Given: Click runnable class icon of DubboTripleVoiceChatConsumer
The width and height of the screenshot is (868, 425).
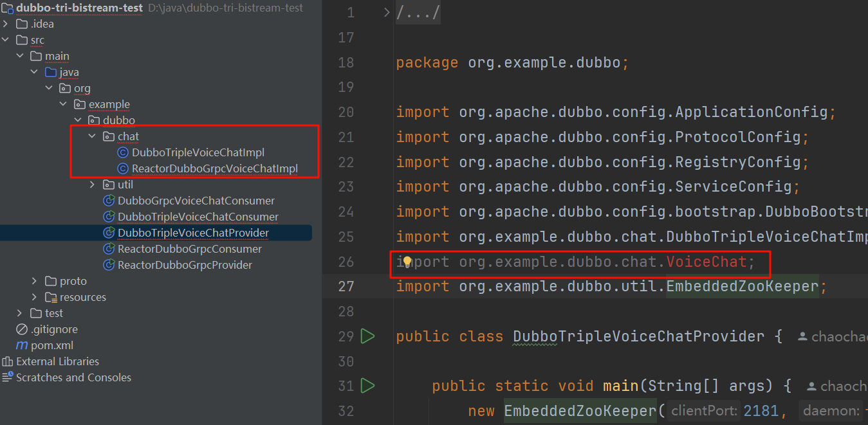Looking at the screenshot, I should coord(109,217).
